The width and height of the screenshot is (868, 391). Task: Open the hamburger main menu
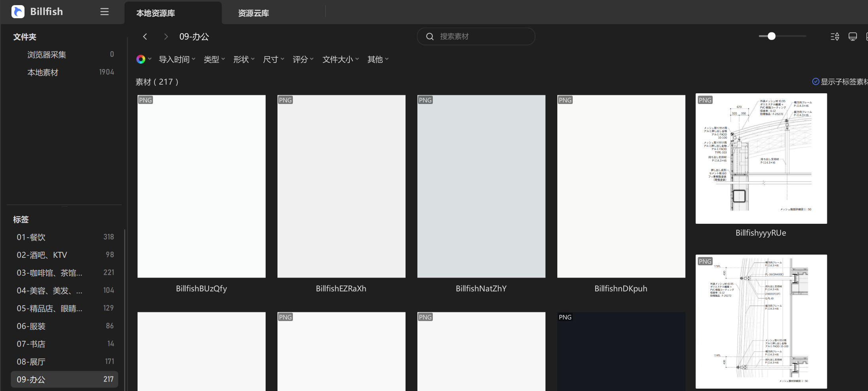(x=104, y=12)
